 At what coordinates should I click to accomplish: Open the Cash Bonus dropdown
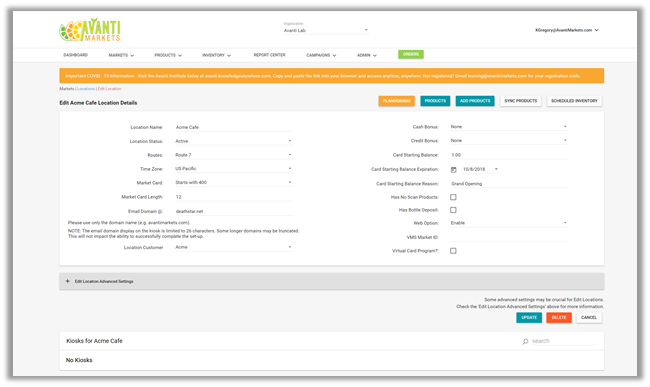[x=509, y=127]
